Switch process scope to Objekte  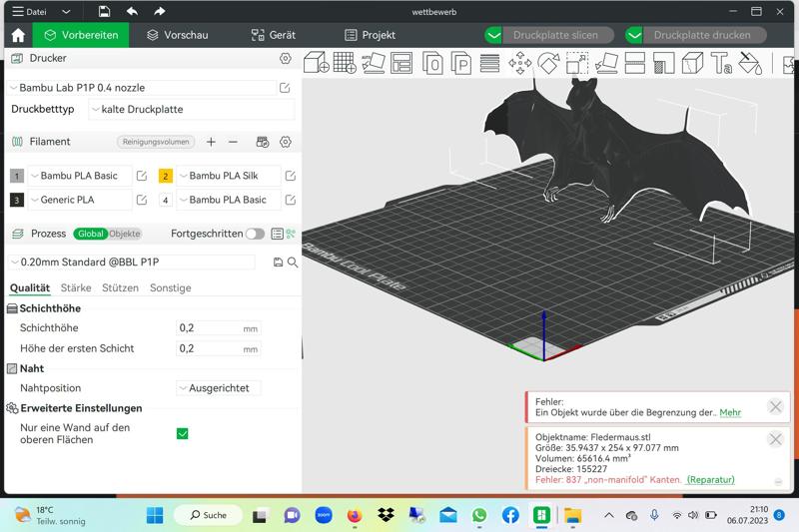125,234
